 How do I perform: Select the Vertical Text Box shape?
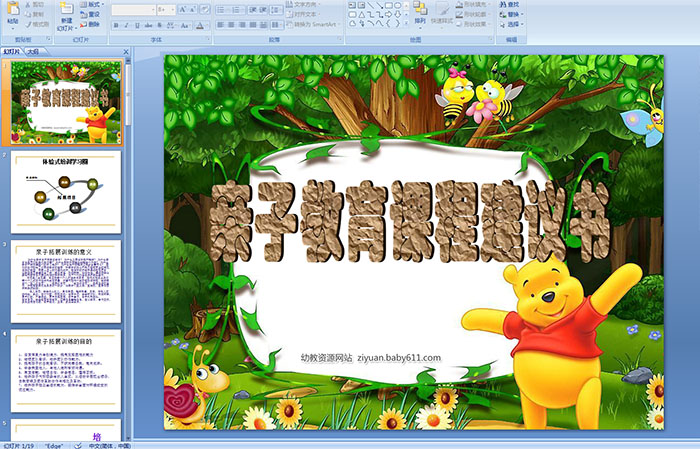pos(361,5)
